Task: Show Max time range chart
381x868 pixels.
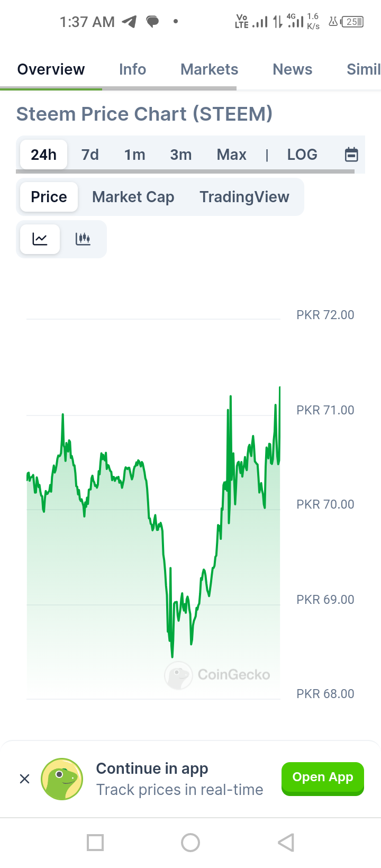Action: tap(232, 155)
